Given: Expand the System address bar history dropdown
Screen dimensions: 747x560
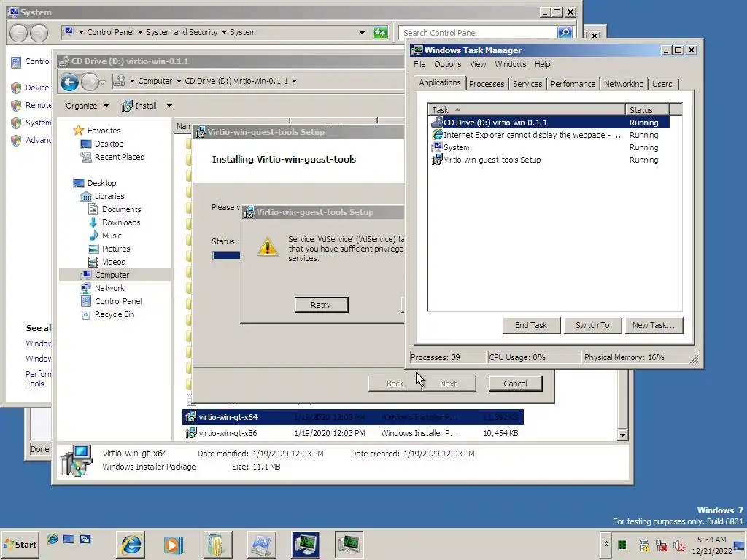Looking at the screenshot, I should 362,32.
